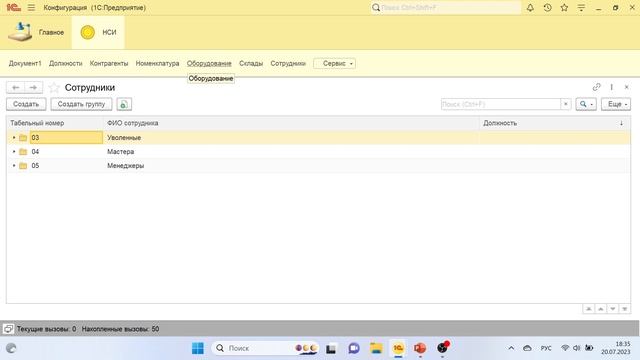Click the 1C logo icon in title bar
The height and width of the screenshot is (360, 640).
[13, 7]
